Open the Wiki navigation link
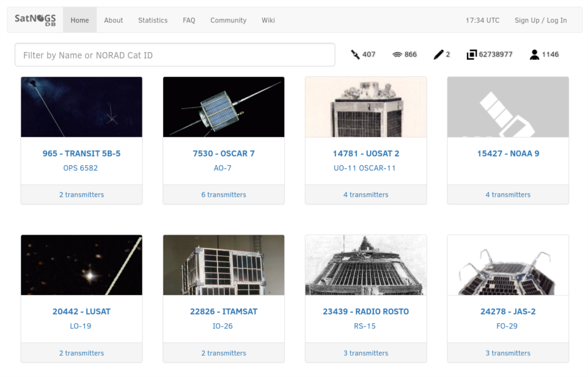 click(x=268, y=20)
